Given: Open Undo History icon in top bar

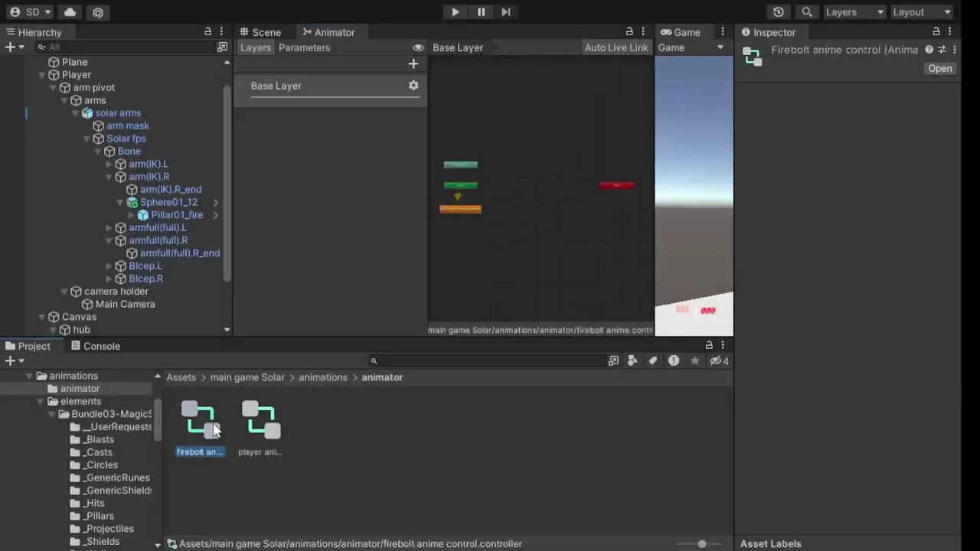Looking at the screenshot, I should point(779,12).
